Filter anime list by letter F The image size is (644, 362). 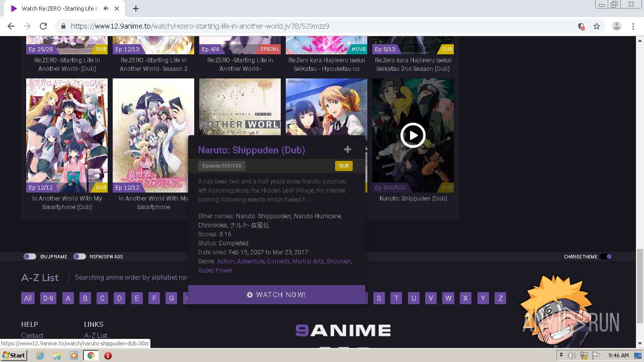[x=154, y=298]
